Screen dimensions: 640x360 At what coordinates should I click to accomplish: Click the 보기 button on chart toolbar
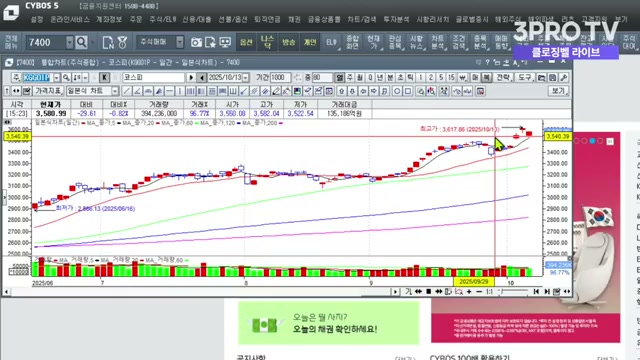(x=558, y=91)
